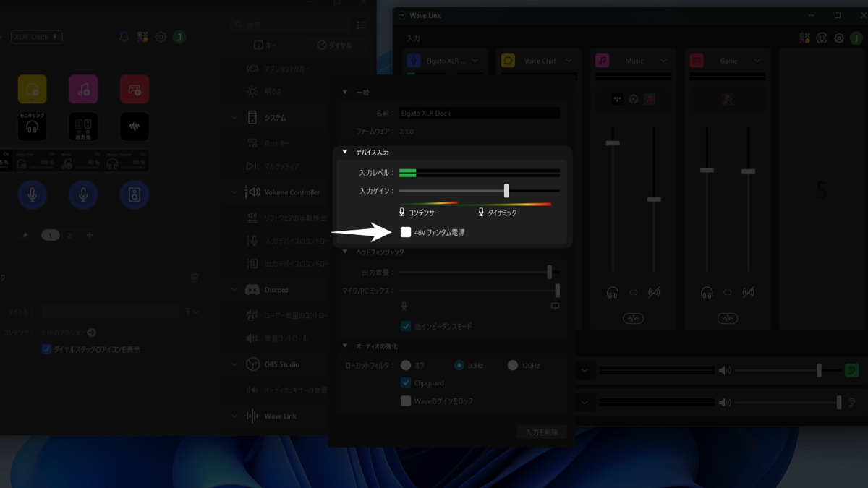Screen dimensions: 868x488
Task: Click the Game channel stream mute icon
Action: click(x=749, y=292)
